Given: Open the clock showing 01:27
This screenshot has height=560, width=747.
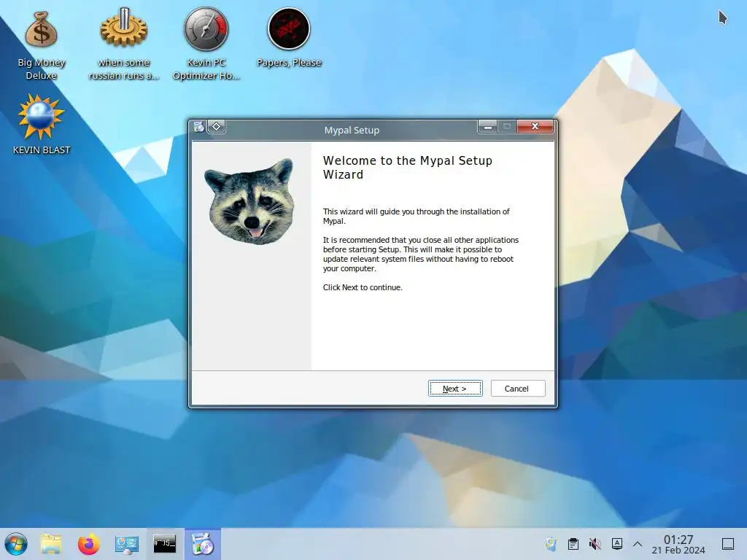Looking at the screenshot, I should coord(678,544).
